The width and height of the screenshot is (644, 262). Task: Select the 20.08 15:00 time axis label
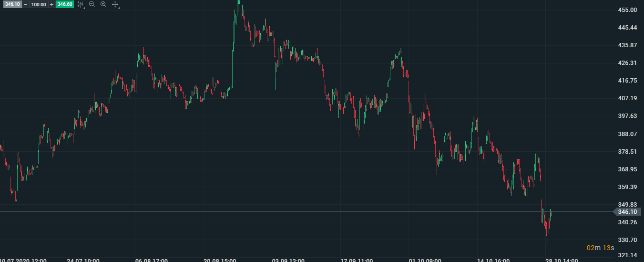pyautogui.click(x=220, y=260)
